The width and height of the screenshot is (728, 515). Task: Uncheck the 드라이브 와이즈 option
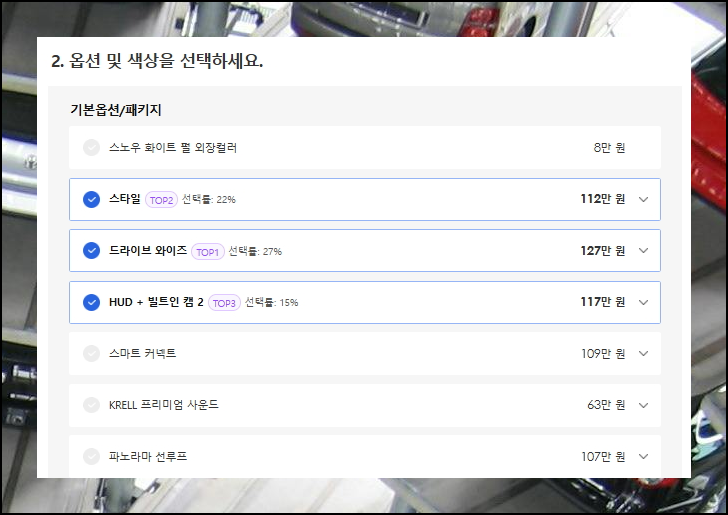tap(91, 250)
